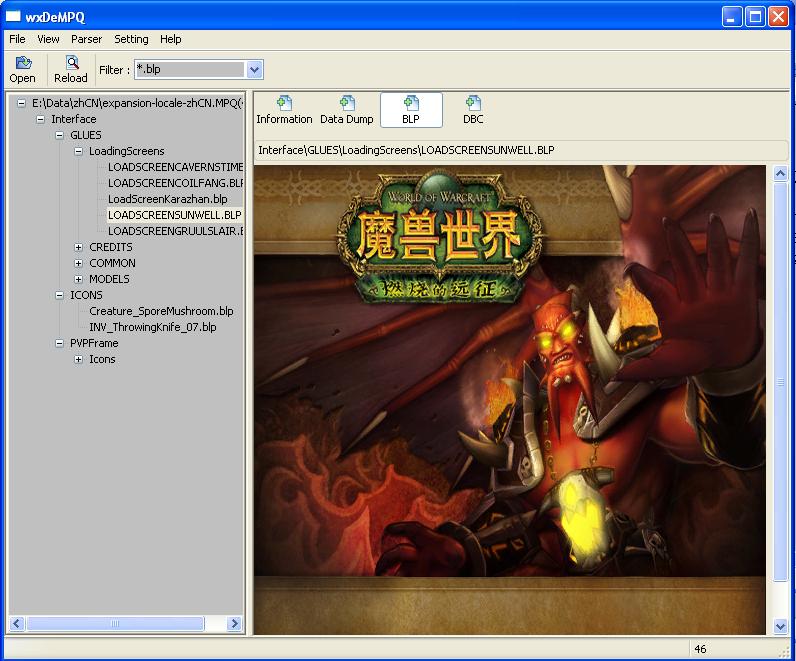Select the ICONS folder label
Image resolution: width=796 pixels, height=661 pixels.
86,295
